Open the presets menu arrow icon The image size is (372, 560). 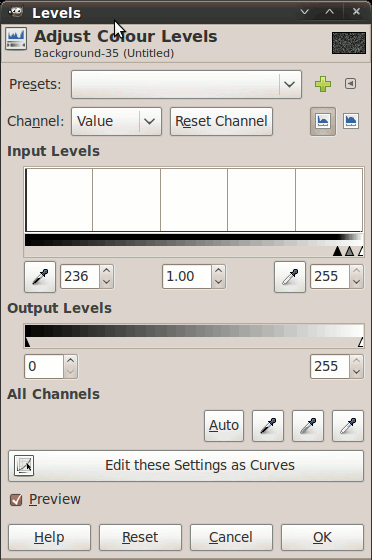351,84
